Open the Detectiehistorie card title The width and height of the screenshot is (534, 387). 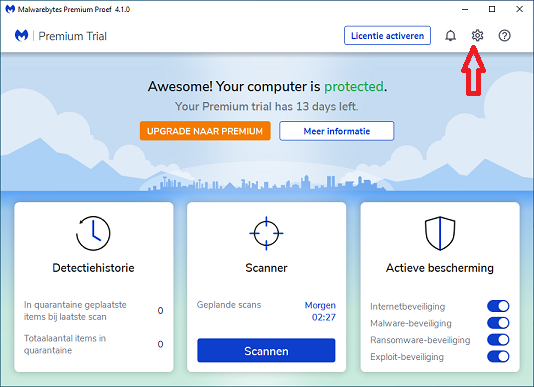(93, 268)
